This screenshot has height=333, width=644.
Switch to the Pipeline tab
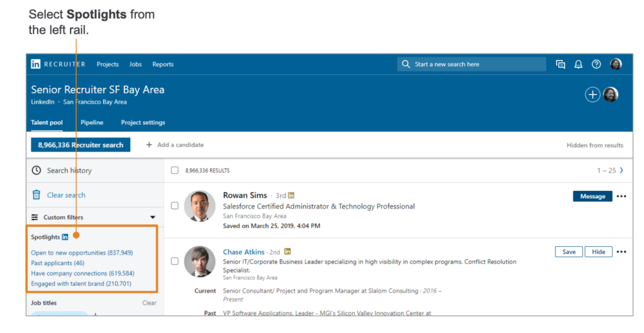click(x=92, y=123)
